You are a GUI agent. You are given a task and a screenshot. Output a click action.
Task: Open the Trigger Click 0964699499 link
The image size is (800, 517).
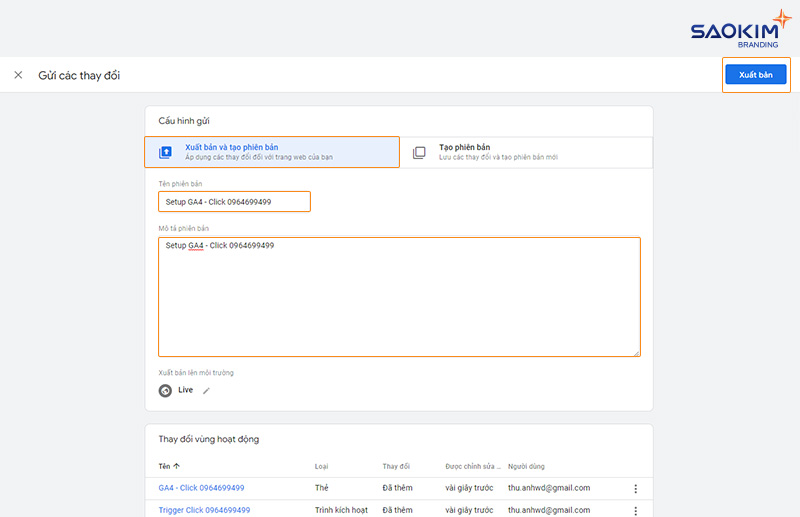click(x=204, y=510)
